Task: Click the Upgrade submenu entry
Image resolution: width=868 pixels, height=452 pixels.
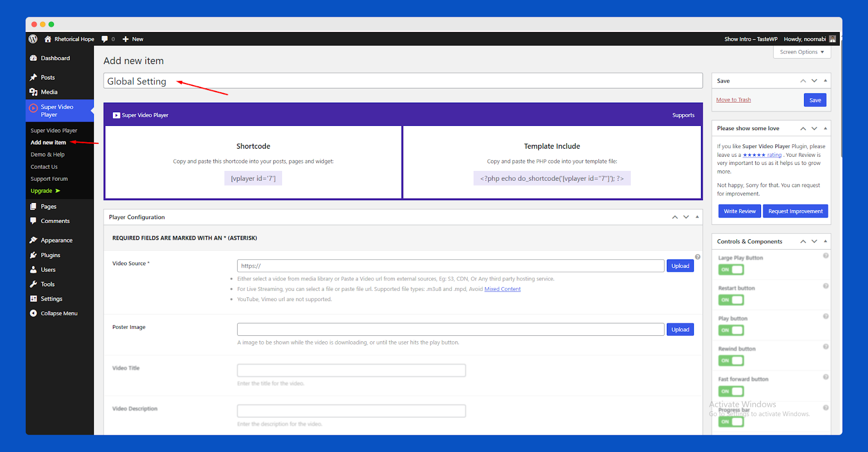Action: point(46,191)
